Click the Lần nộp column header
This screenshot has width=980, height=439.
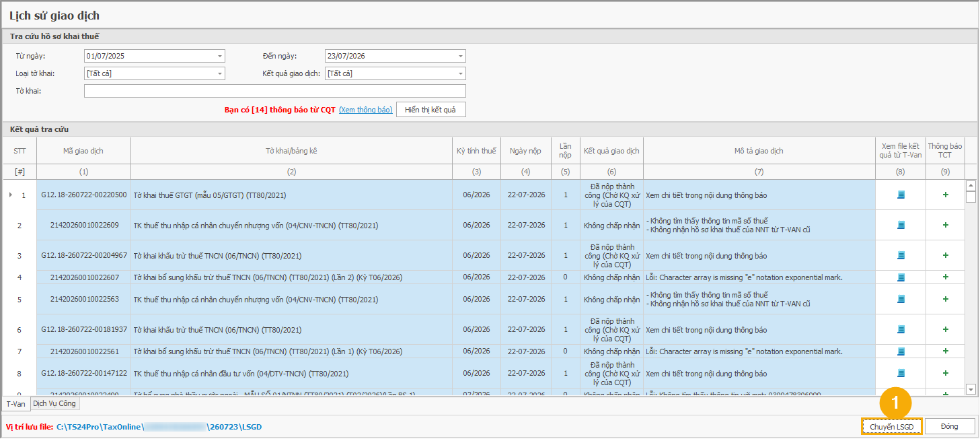565,151
